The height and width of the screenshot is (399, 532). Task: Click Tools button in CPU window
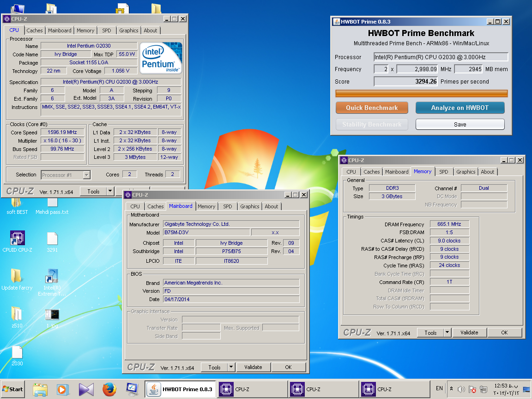click(x=93, y=191)
